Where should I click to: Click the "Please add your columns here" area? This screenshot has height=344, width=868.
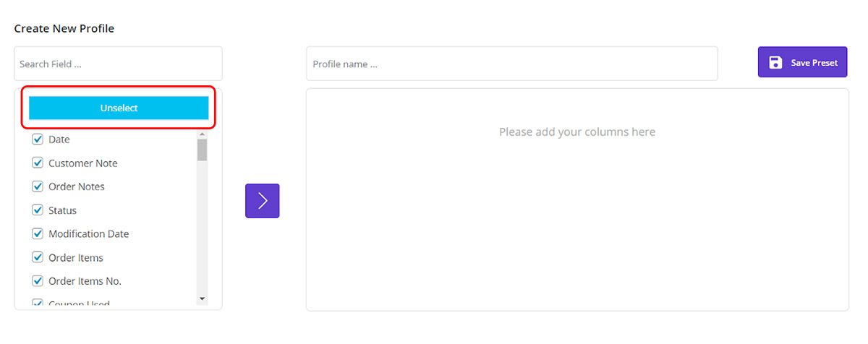[576, 132]
